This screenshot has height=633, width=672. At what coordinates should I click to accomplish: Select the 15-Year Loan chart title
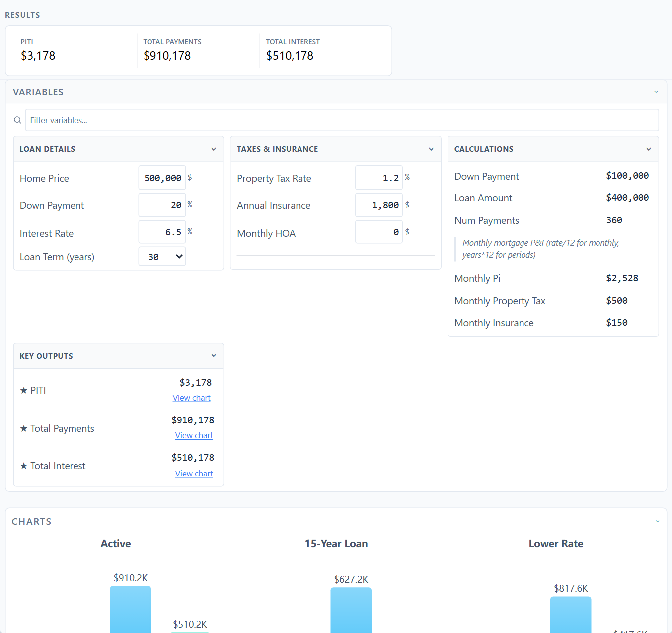[336, 544]
